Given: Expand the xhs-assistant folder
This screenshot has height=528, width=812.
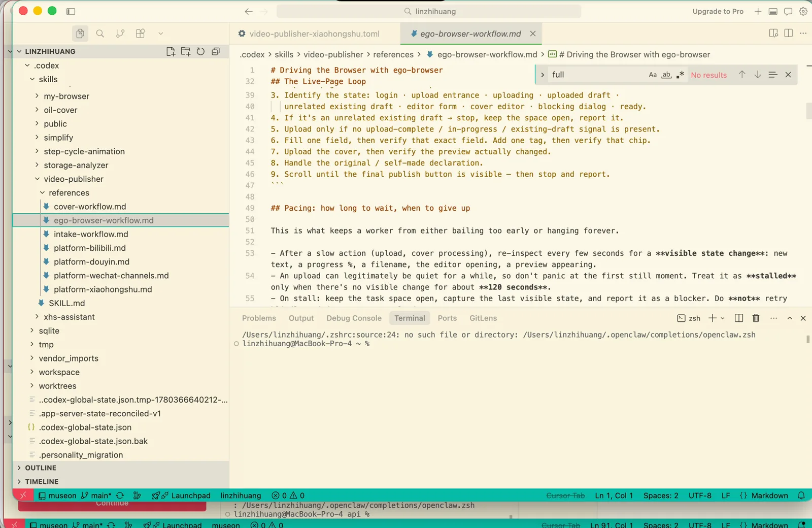Looking at the screenshot, I should click(37, 317).
